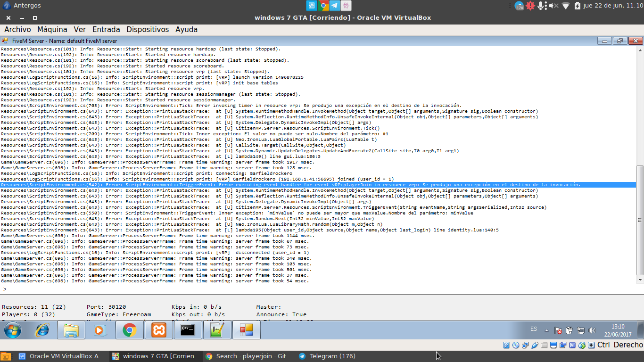
Task: Click the 'Announce: True' status text
Action: pos(281,314)
